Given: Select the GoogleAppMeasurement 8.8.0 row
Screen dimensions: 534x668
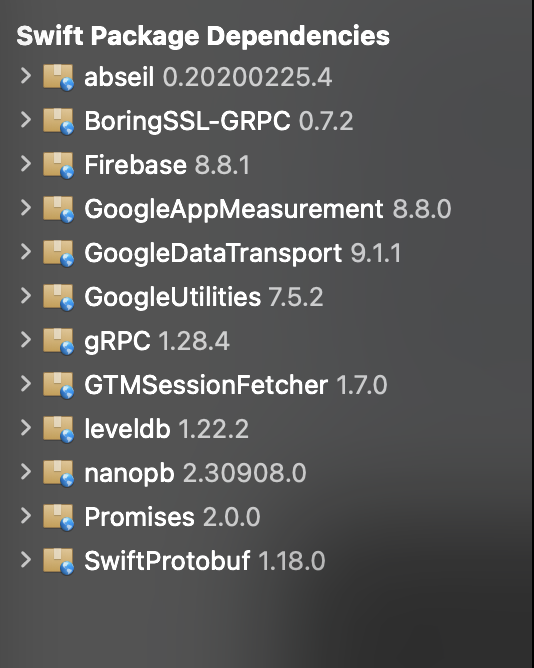Looking at the screenshot, I should click(x=267, y=209).
